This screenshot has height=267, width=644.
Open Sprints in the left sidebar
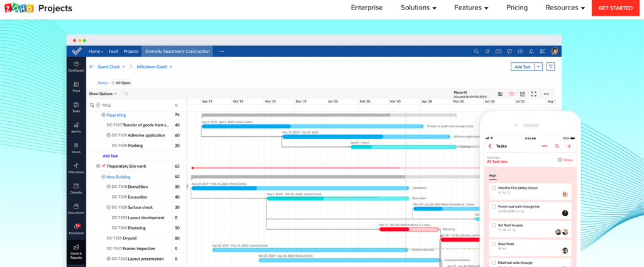tap(76, 128)
